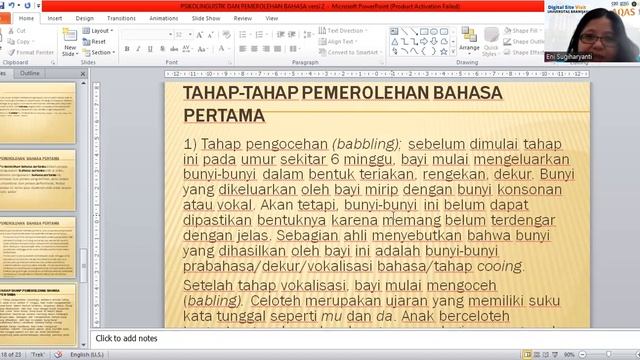640x360 pixels.
Task: Open the Slide Show ribbon tab
Action: point(206,18)
